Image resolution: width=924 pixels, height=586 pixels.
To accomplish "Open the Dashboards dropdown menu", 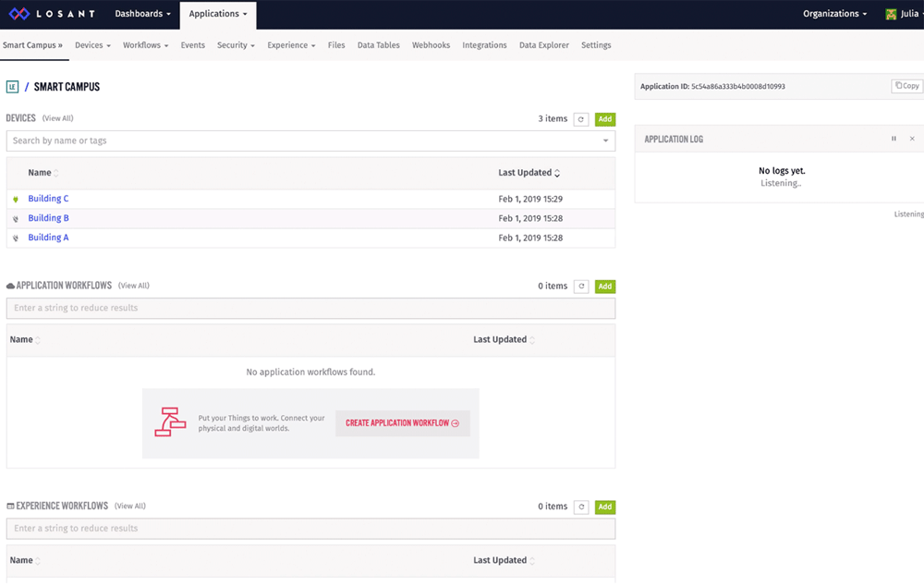I will coord(142,14).
